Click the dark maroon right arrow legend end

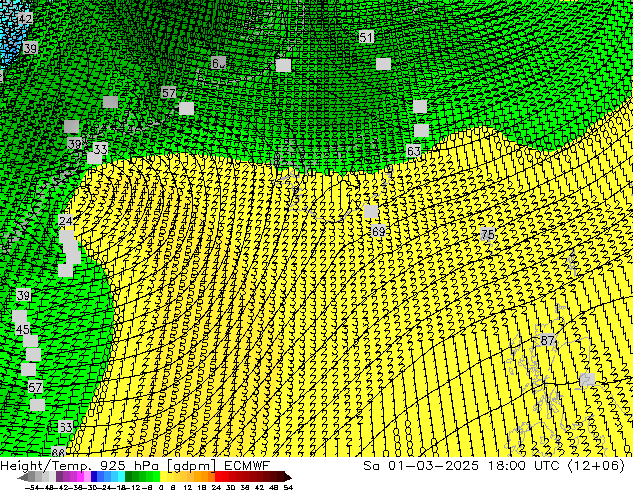coord(288,477)
